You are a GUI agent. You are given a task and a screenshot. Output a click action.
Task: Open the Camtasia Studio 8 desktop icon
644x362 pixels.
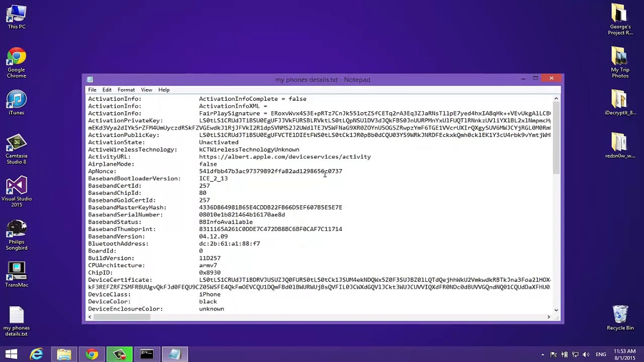[16, 143]
